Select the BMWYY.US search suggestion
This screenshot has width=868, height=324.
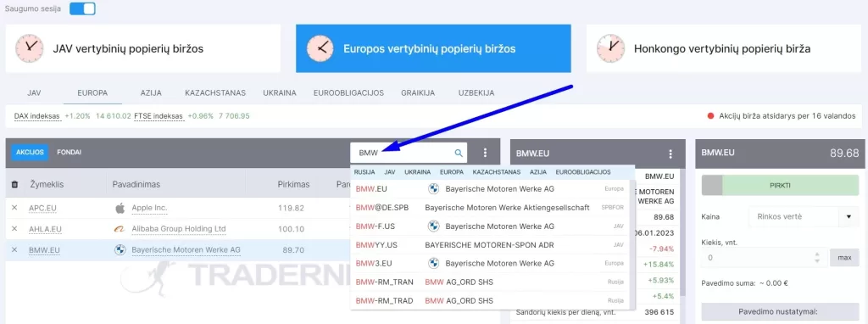click(490, 245)
